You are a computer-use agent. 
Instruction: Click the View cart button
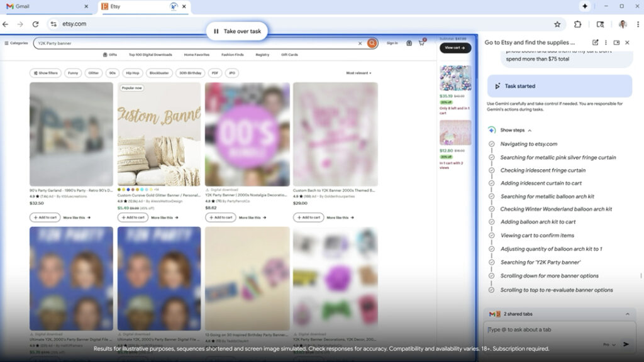tap(455, 48)
